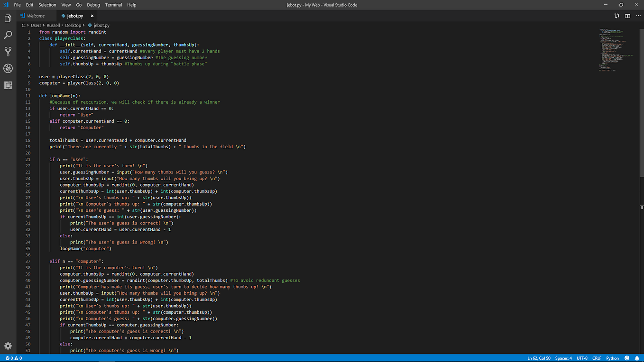Open the Explorer sidebar icon
The width and height of the screenshot is (644, 362).
pos(8,18)
